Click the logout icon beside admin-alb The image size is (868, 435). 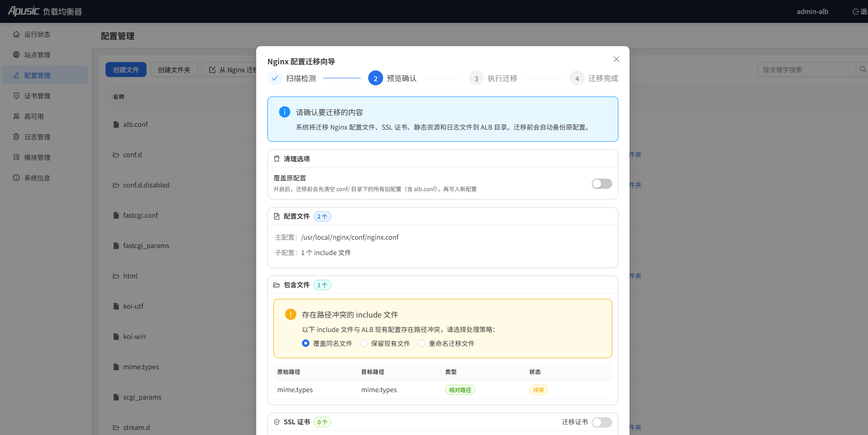click(x=856, y=12)
